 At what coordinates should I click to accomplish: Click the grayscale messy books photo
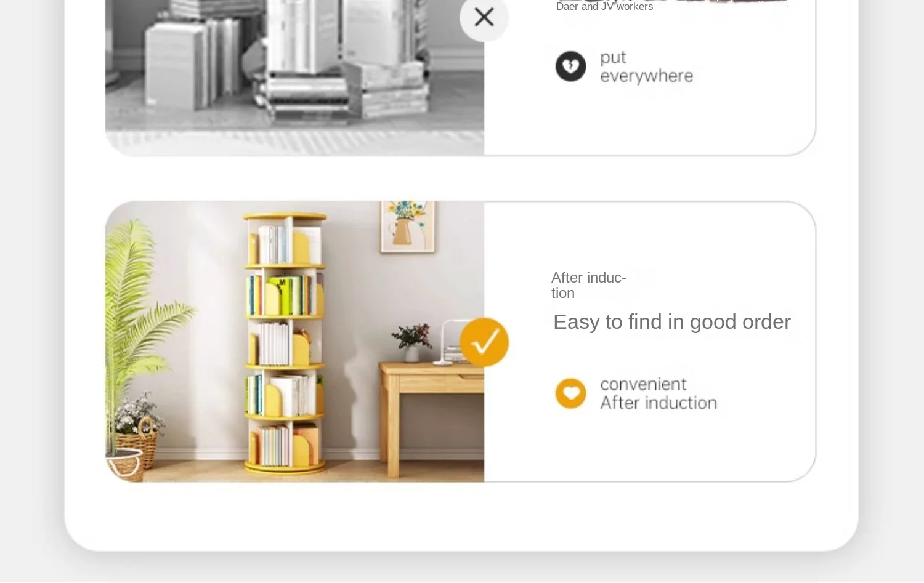[x=294, y=77]
